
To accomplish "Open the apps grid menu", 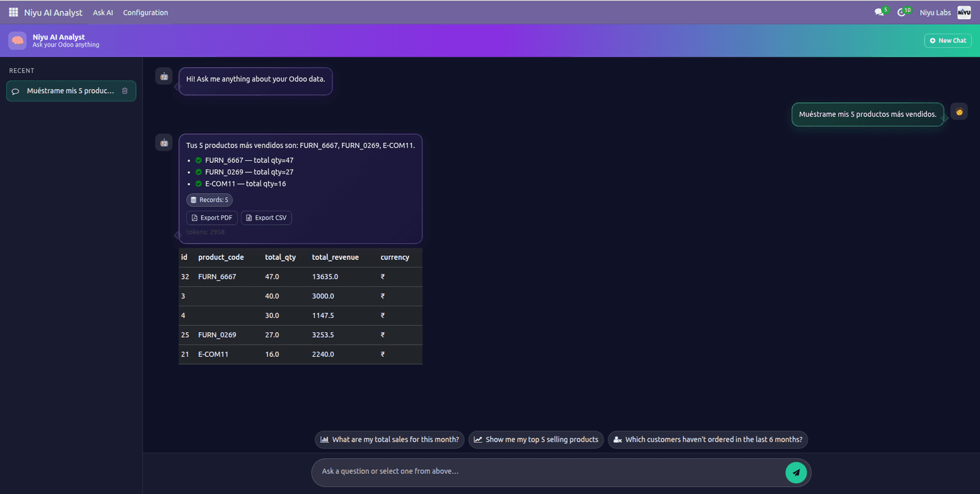I will coord(13,11).
